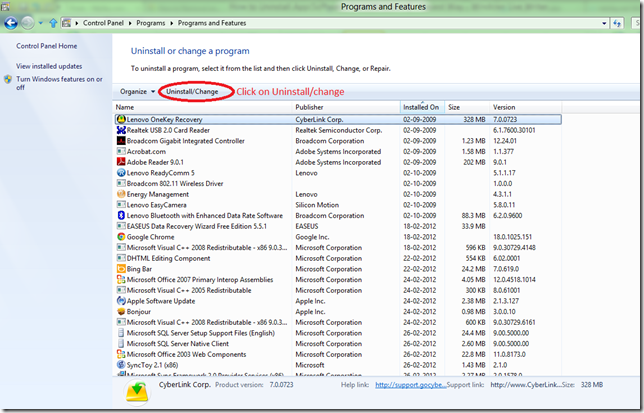
Task: Click Office 2007 Primary Interop Assemblies icon
Action: 121,280
